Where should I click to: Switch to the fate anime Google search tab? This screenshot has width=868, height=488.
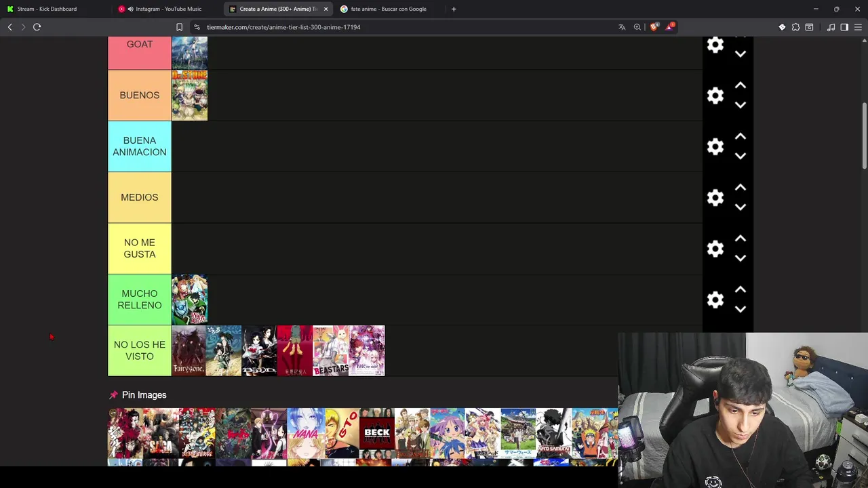pyautogui.click(x=389, y=9)
